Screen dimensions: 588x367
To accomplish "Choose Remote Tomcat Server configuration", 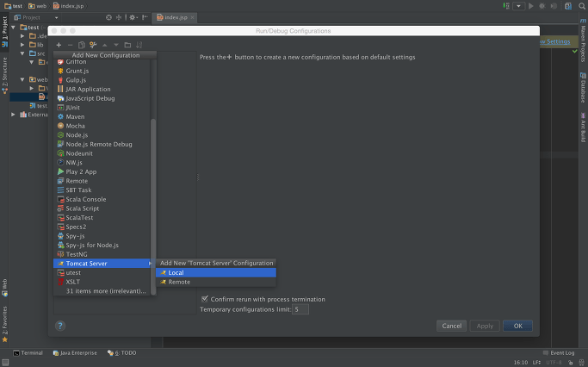I will (179, 282).
